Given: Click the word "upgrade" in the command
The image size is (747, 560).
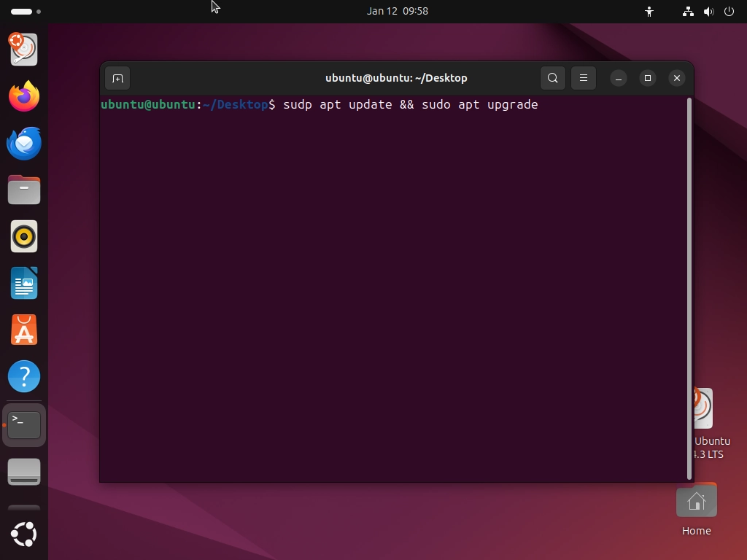Looking at the screenshot, I should point(513,105).
